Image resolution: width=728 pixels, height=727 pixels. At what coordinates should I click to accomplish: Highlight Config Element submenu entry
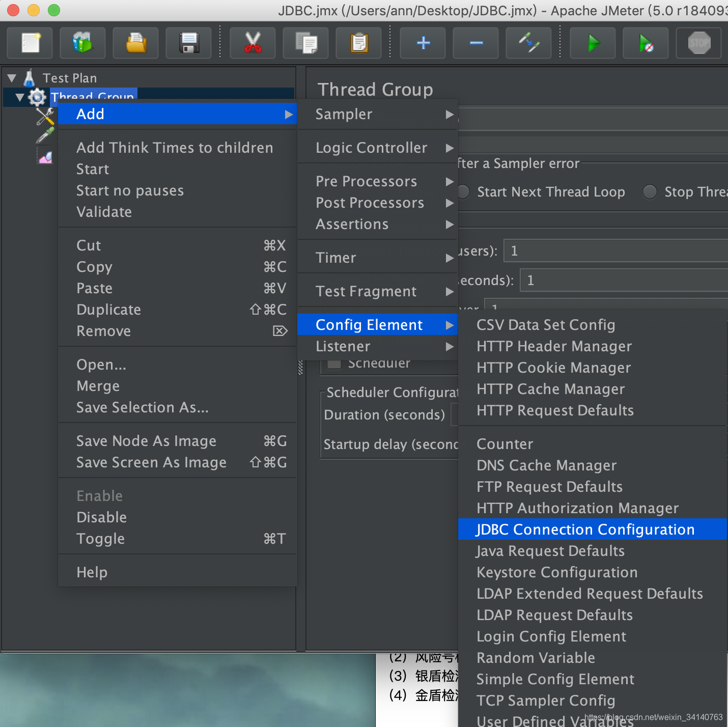(378, 325)
